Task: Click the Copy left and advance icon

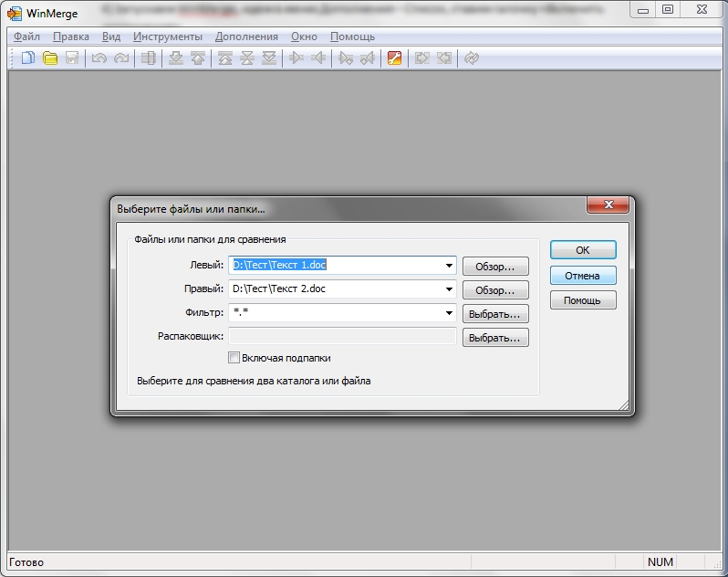Action: point(368,58)
